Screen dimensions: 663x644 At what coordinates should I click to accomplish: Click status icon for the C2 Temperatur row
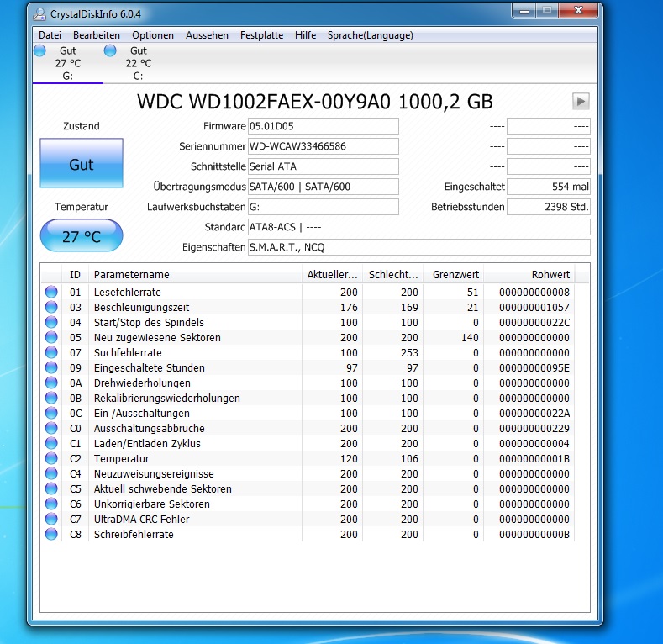pyautogui.click(x=51, y=459)
